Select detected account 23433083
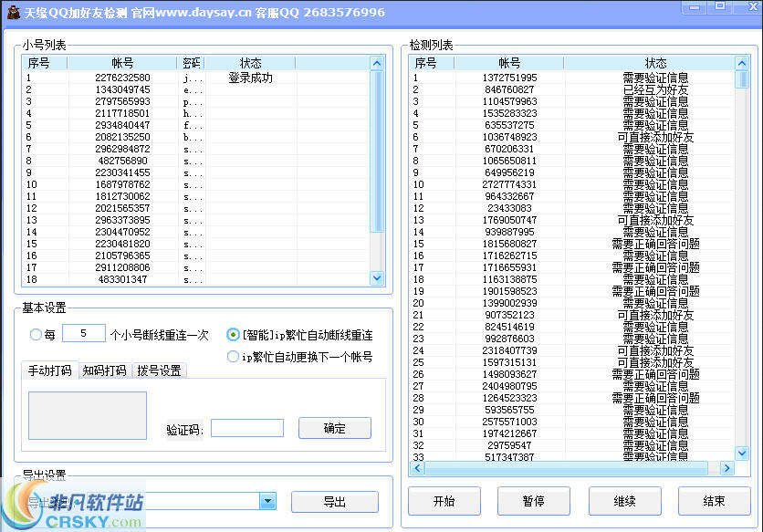Image resolution: width=763 pixels, height=532 pixels. click(509, 208)
